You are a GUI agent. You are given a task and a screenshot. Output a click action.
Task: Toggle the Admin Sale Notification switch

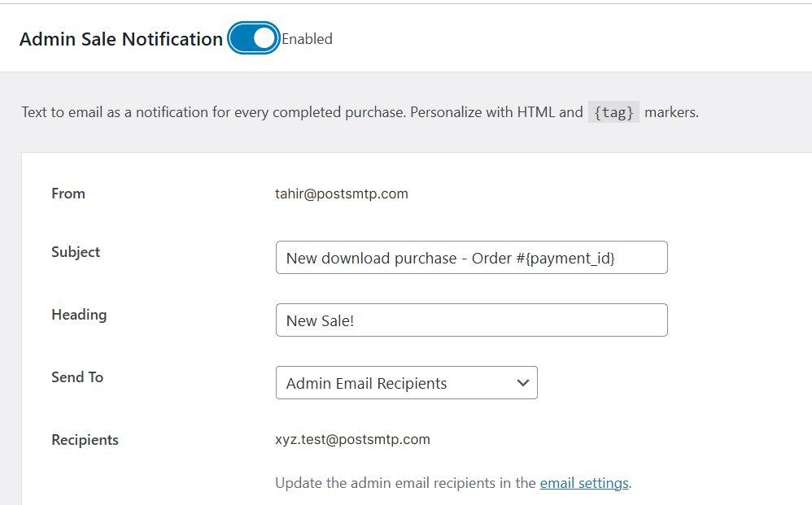point(253,38)
